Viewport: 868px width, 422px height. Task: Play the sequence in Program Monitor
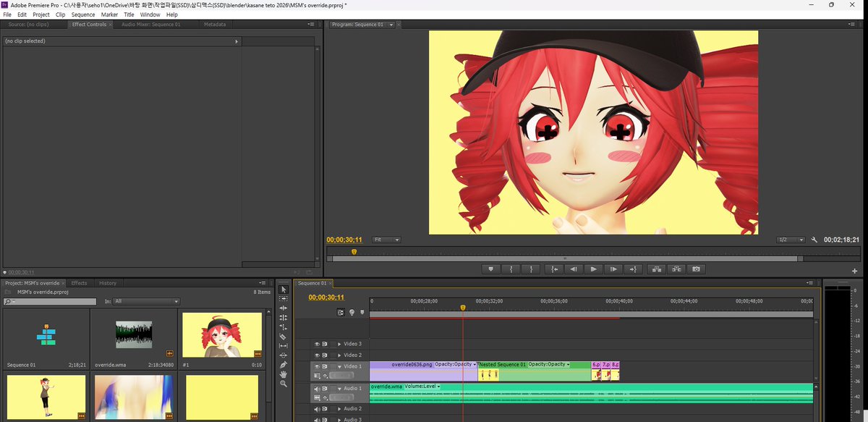593,269
